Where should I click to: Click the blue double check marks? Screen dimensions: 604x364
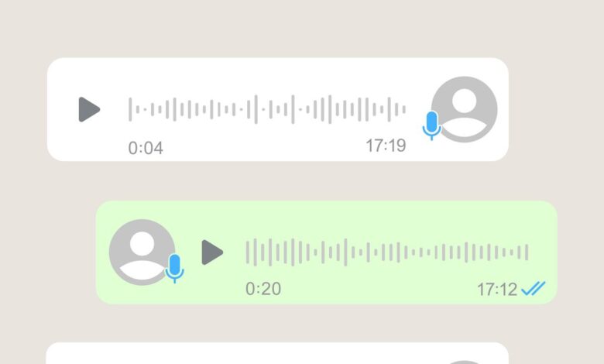tap(534, 289)
